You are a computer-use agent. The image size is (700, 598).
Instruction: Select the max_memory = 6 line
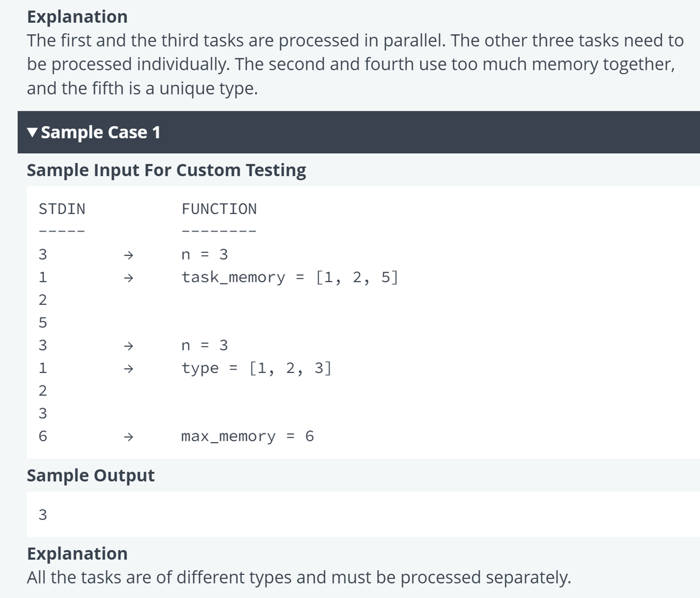(x=248, y=437)
